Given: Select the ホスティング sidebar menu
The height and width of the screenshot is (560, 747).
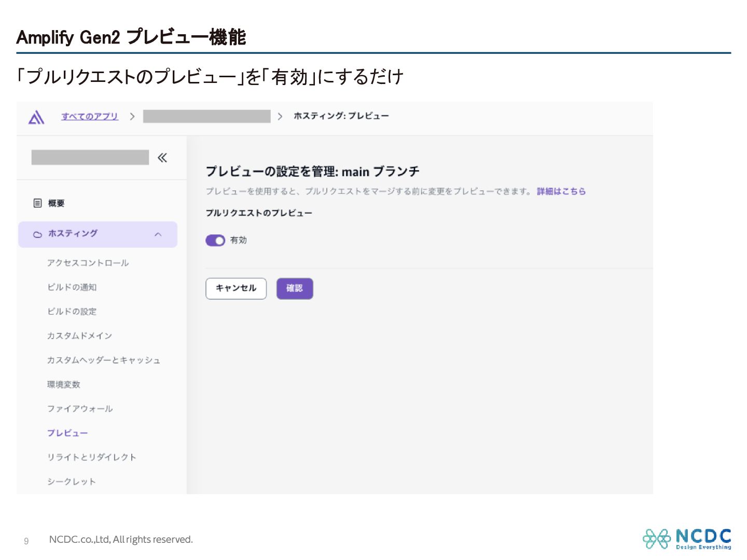Looking at the screenshot, I should tap(98, 234).
